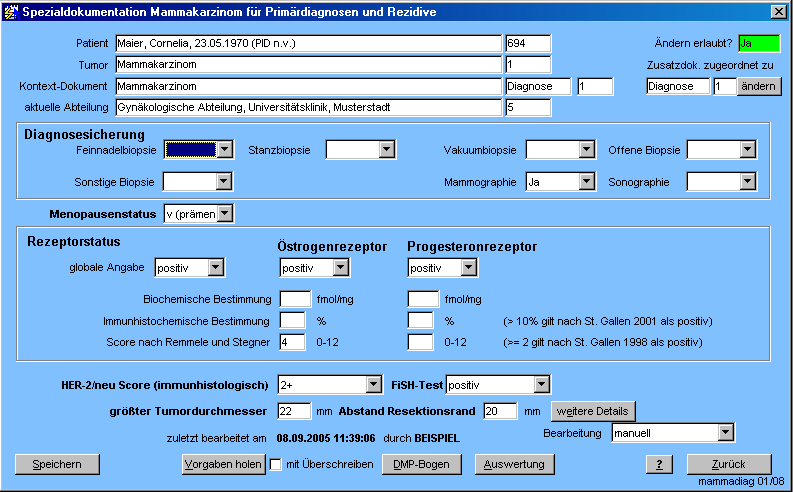Open Östrogenrezeptor status dropdown
The height and width of the screenshot is (492, 793).
click(341, 267)
